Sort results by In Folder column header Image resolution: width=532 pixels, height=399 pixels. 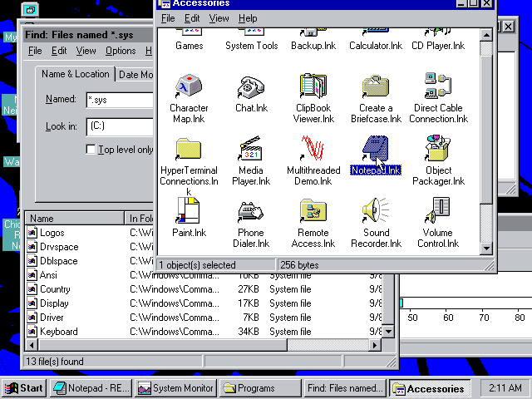[x=140, y=218]
